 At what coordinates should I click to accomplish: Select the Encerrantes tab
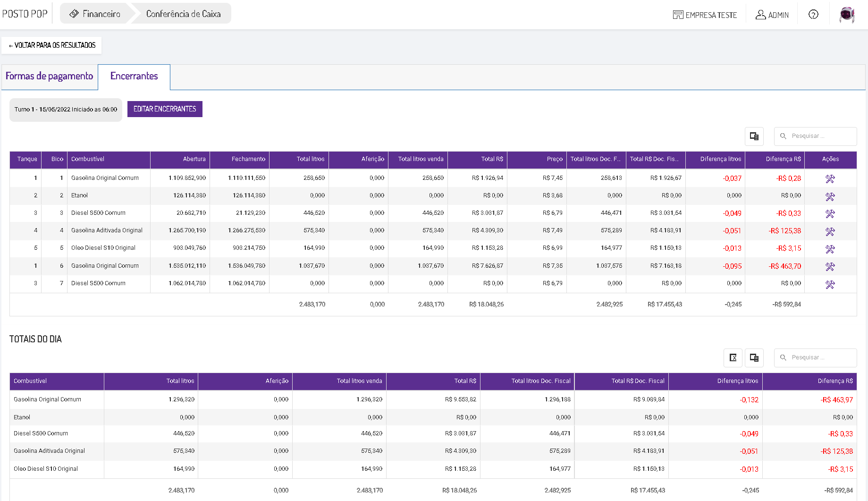point(134,76)
